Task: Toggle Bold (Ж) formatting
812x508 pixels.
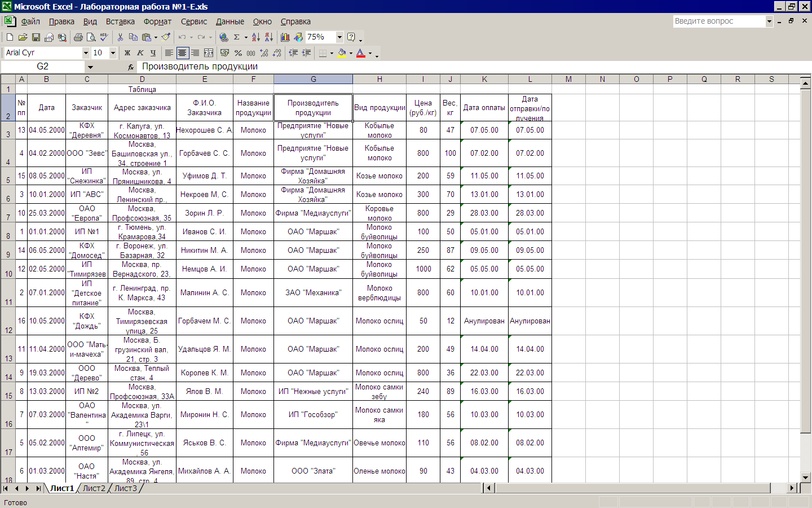Action: pos(127,52)
